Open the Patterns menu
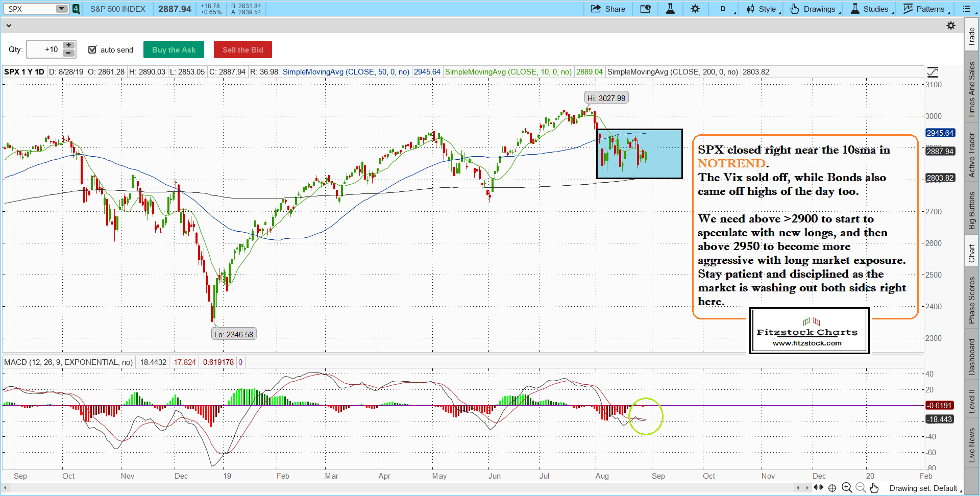980x496 pixels. [926, 9]
